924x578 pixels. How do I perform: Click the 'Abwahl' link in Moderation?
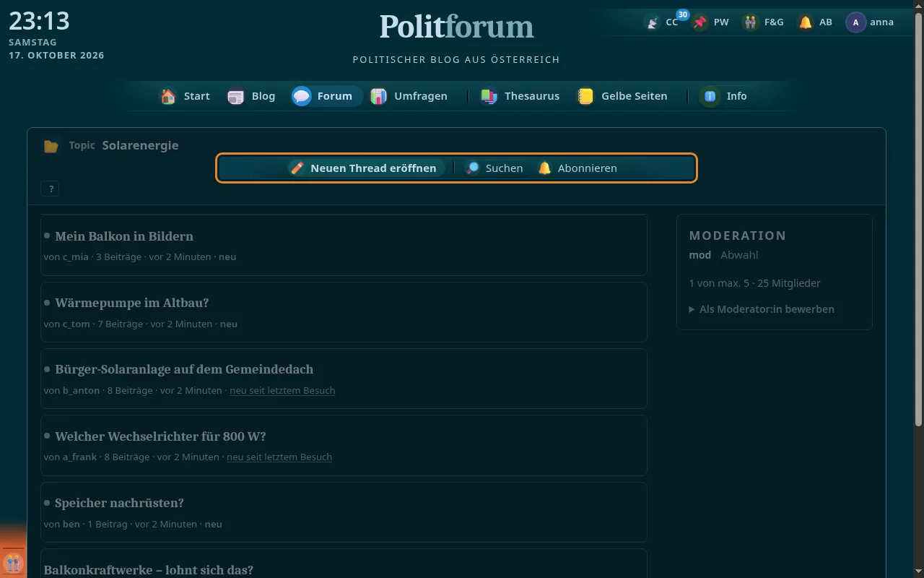[739, 255]
